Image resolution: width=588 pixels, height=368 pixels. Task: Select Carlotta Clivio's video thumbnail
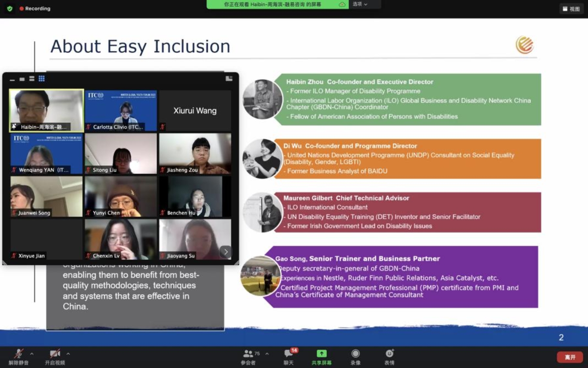121,110
